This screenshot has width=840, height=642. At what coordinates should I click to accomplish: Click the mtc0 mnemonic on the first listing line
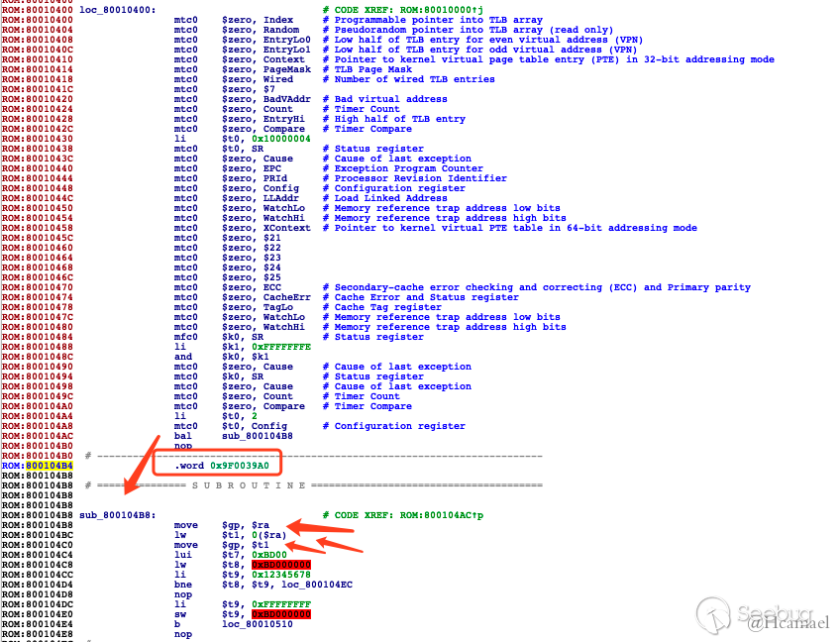point(188,19)
